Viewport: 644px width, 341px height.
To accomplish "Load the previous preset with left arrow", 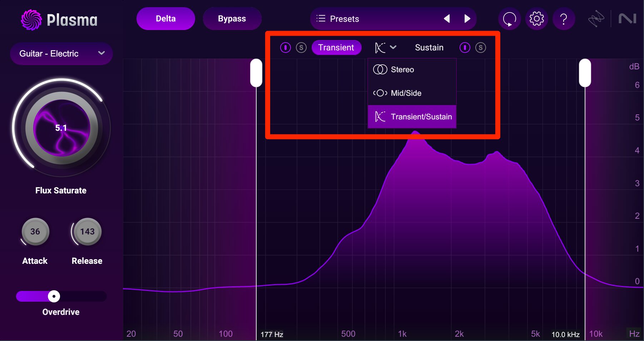I will pyautogui.click(x=447, y=19).
